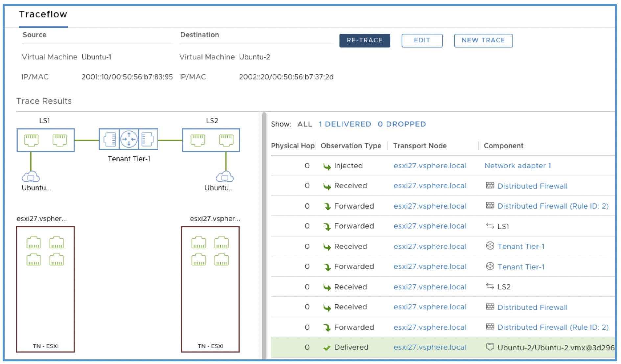Select the Ubuntu-1 VM cloud icon under LS1
The image size is (621, 364).
click(x=31, y=177)
